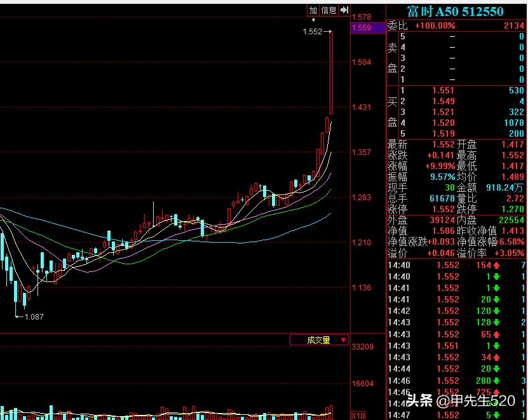Open the 成交量 indicator dropdown arrow
The width and height of the screenshot is (528, 420).
click(343, 340)
